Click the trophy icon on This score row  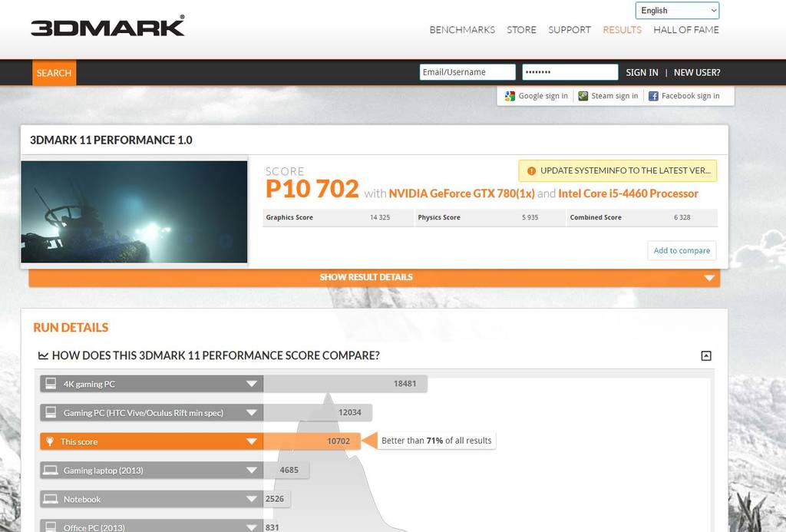pyautogui.click(x=50, y=441)
